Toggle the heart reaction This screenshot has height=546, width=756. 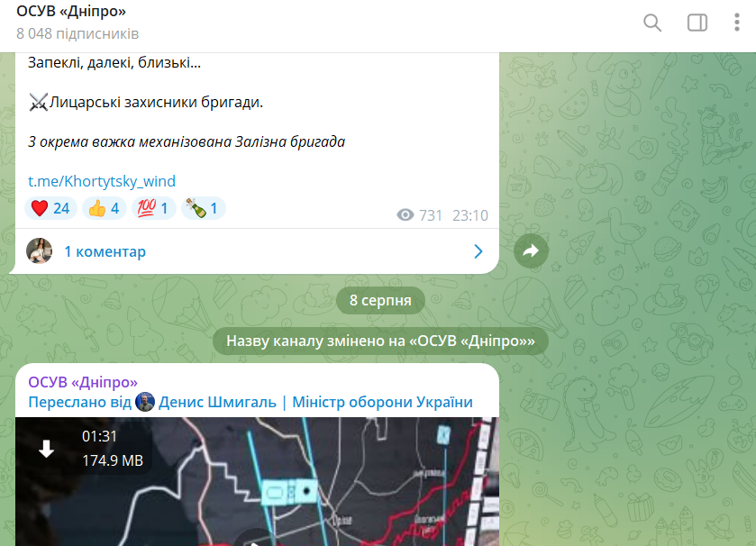pyautogui.click(x=51, y=207)
